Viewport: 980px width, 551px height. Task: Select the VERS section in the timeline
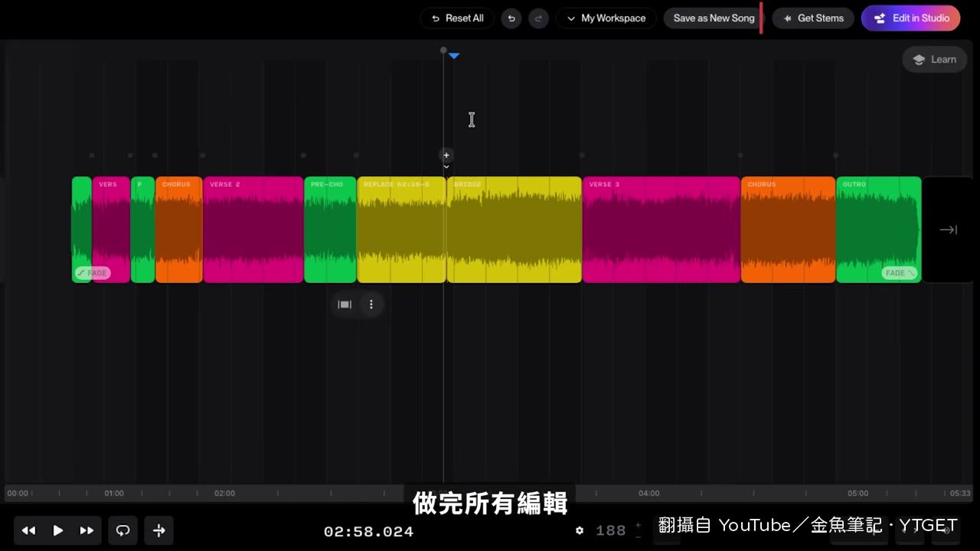tap(111, 230)
